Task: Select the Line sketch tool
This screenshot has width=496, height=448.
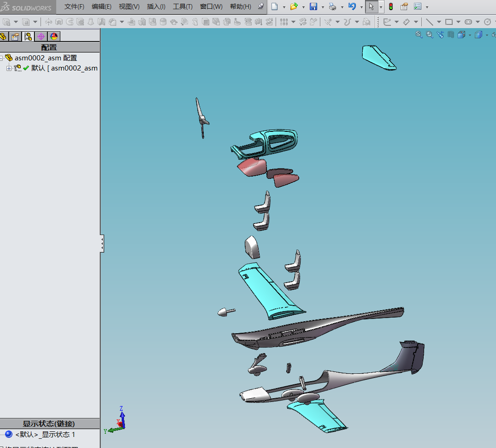Action: [x=429, y=22]
